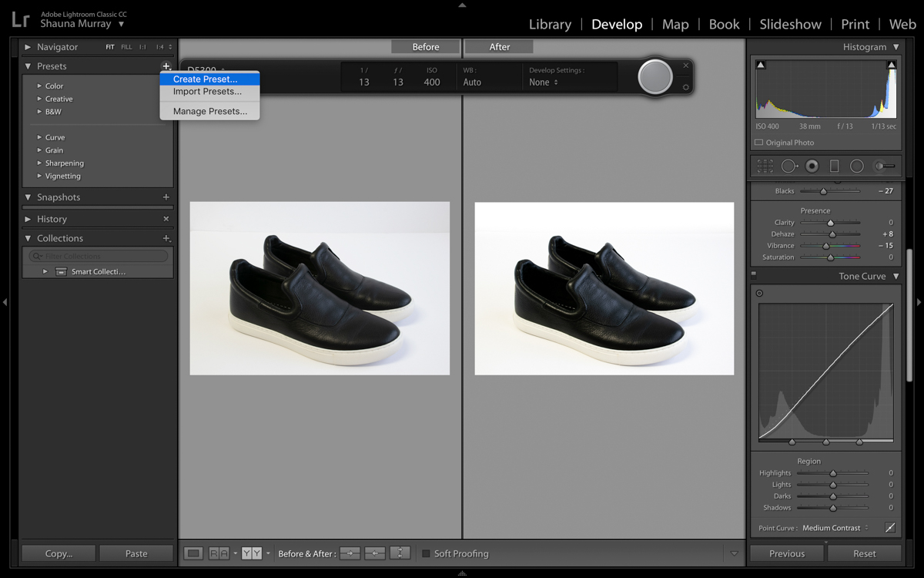Click the Tone Curve targeted adjustment icon
The width and height of the screenshot is (924, 578).
tap(759, 293)
